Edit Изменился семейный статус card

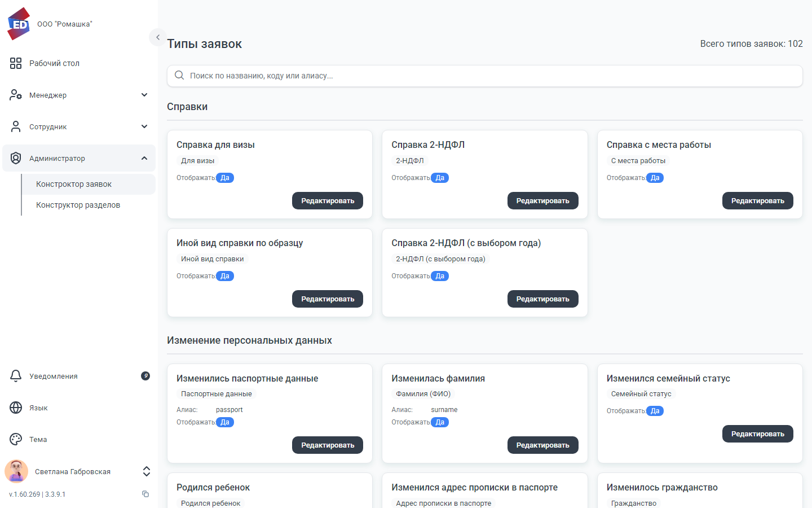click(x=758, y=434)
